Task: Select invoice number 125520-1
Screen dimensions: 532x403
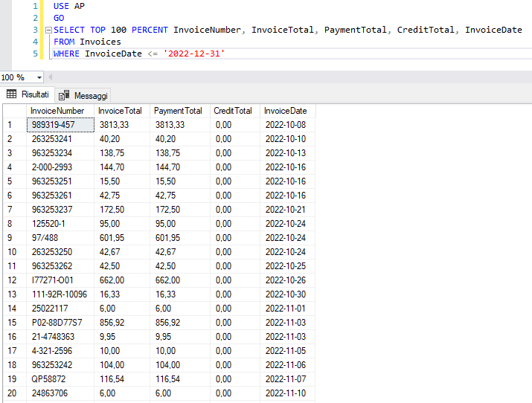Action: coord(60,224)
